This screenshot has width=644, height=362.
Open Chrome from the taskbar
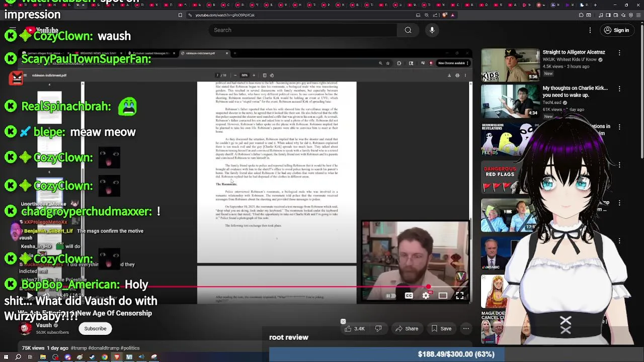click(x=105, y=357)
